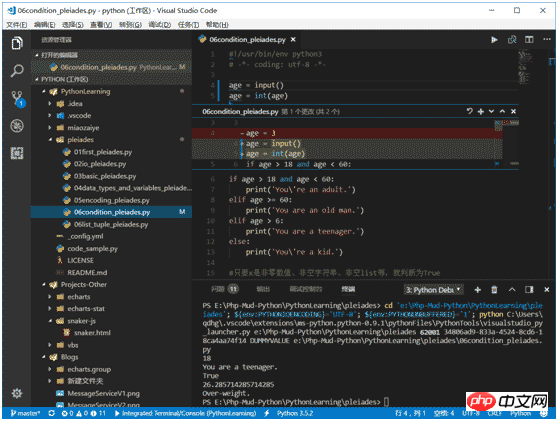Add a new terminal with plus icon

pyautogui.click(x=478, y=290)
